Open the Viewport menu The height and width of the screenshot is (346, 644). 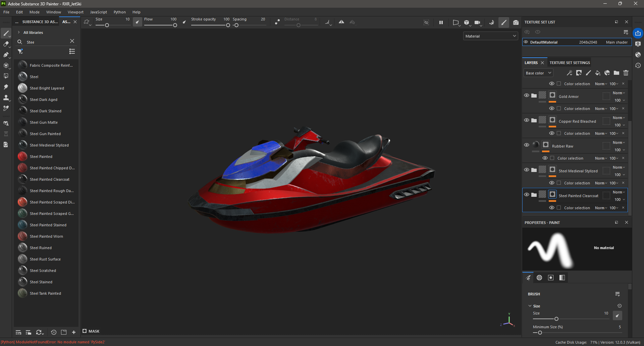pos(75,12)
